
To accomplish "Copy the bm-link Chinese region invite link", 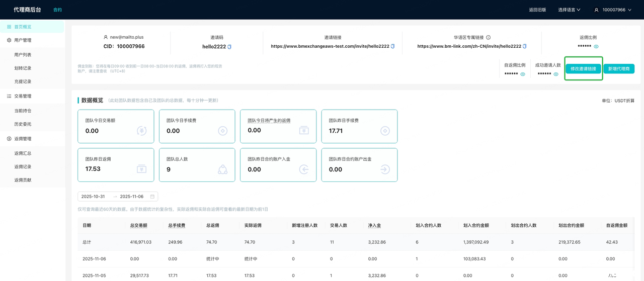I will coord(525,46).
